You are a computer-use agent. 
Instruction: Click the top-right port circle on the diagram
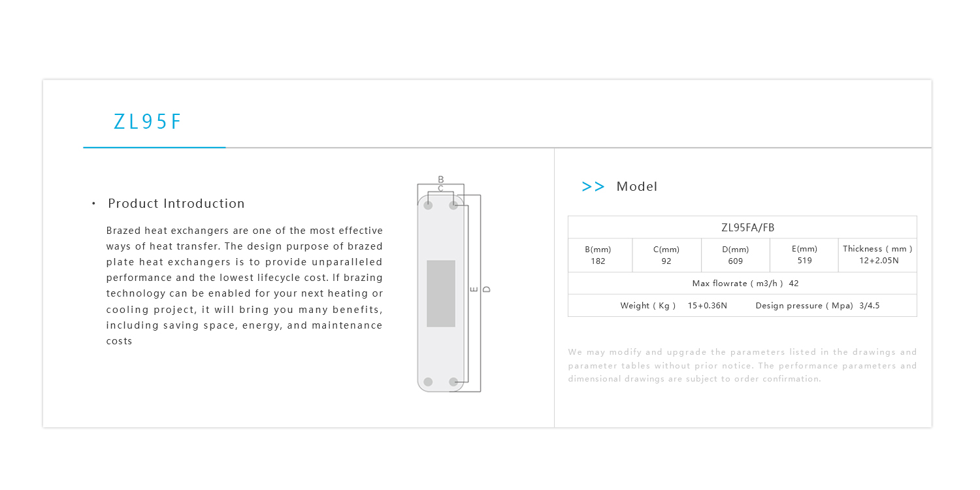pos(453,205)
